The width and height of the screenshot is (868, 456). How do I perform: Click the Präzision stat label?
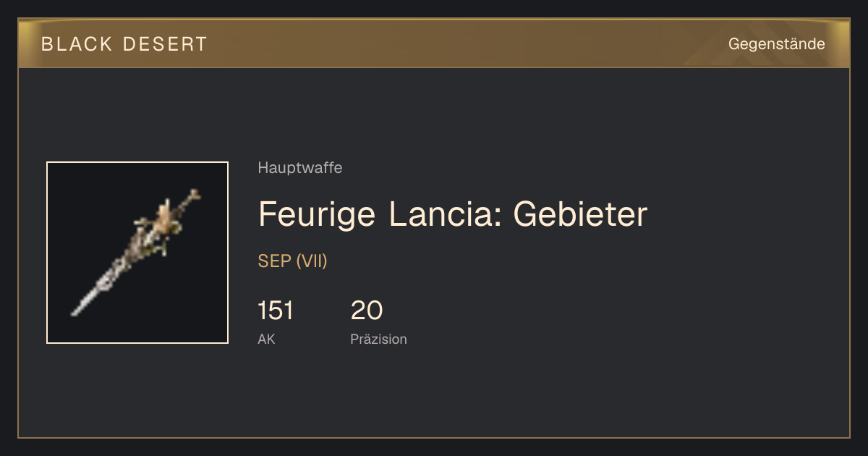point(379,339)
